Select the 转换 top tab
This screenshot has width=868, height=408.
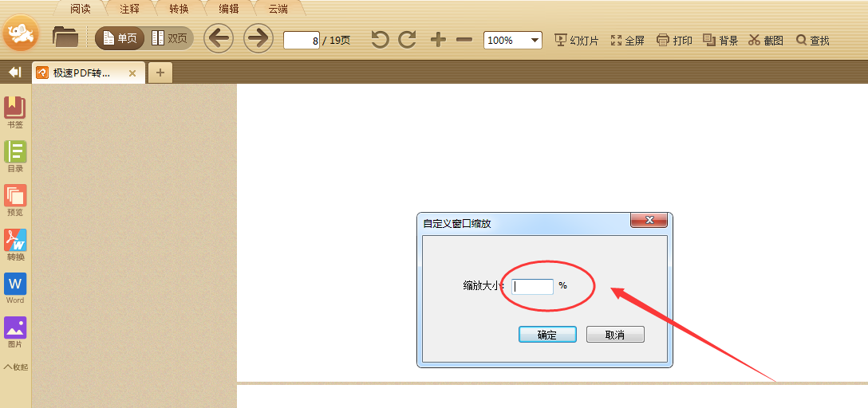coord(180,8)
